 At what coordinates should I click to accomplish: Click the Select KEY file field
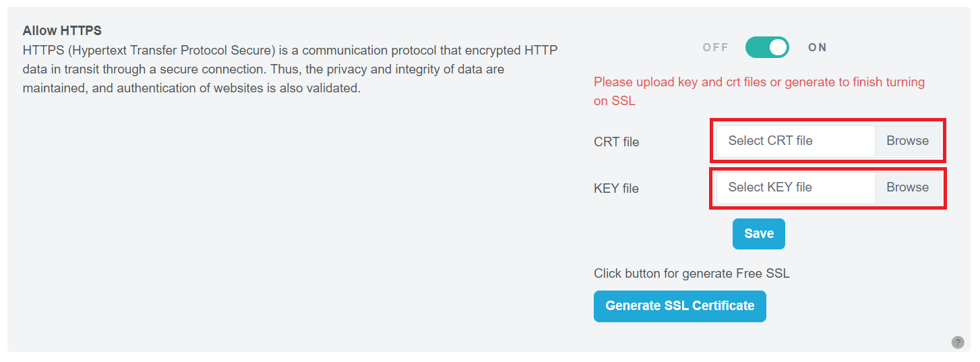[x=795, y=187]
